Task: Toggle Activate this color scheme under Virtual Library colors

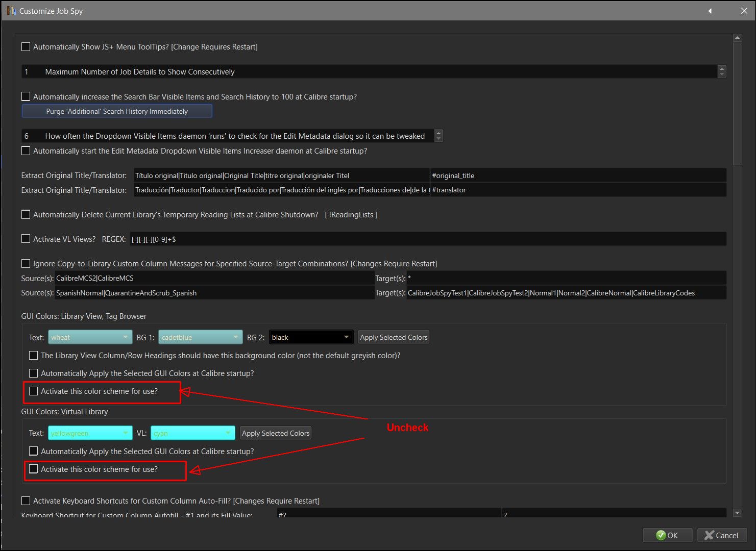Action: tap(33, 469)
